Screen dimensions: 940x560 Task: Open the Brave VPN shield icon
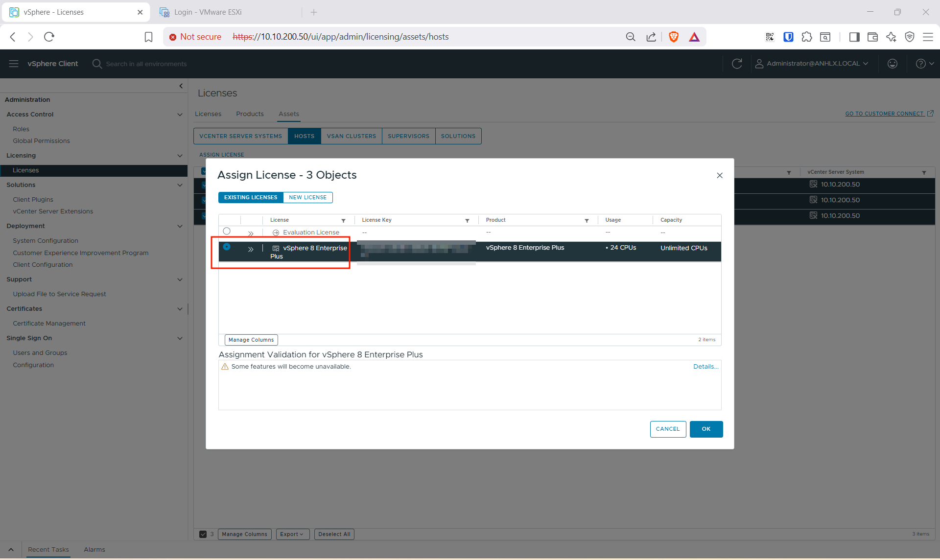click(x=910, y=37)
